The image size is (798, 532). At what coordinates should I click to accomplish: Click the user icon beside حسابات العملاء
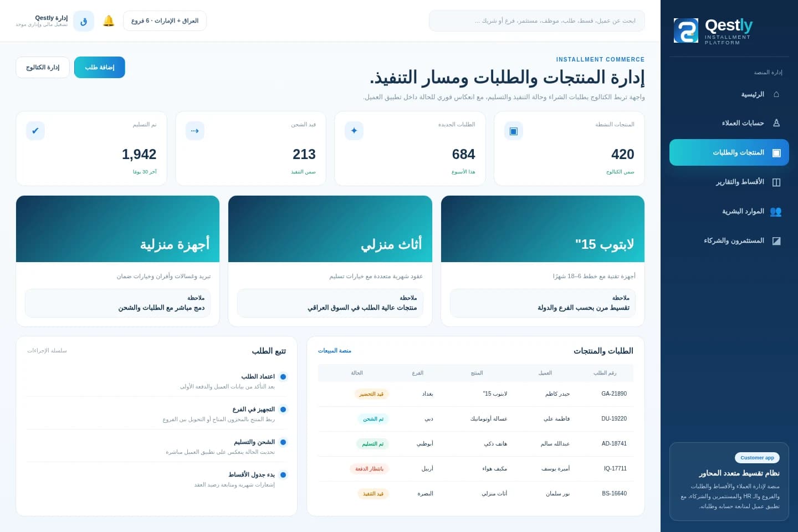pos(776,123)
